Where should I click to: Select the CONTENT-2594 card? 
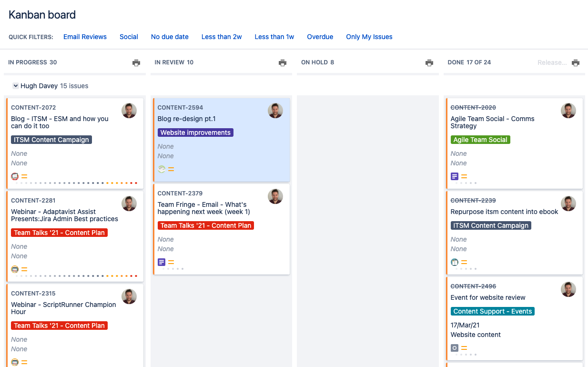click(x=221, y=139)
